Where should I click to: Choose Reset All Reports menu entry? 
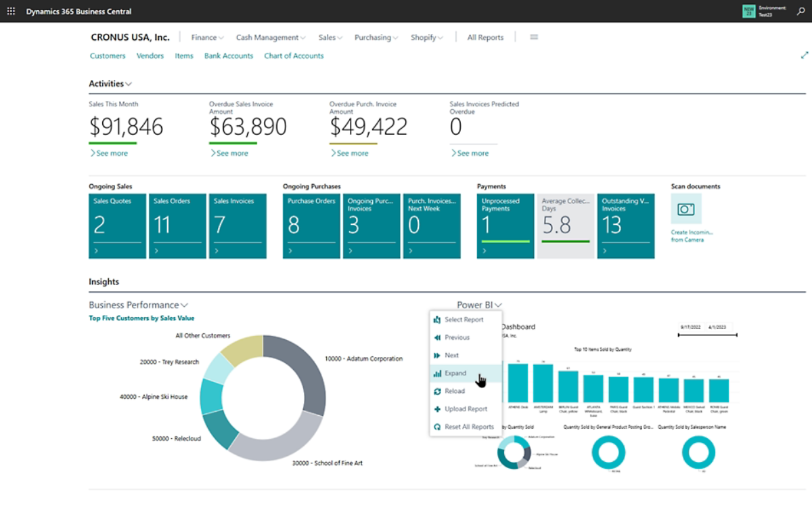468,427
